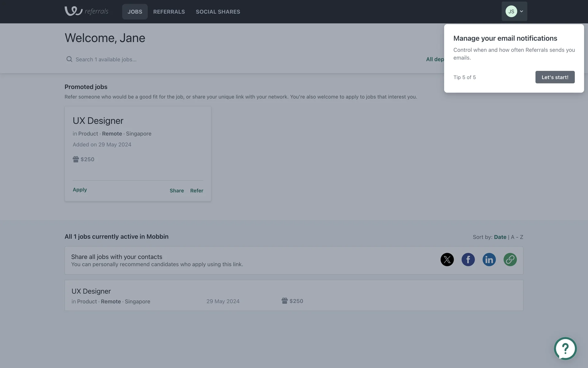Share all jobs on X (Twitter)
Viewport: 588px width, 368px height.
pos(447,260)
